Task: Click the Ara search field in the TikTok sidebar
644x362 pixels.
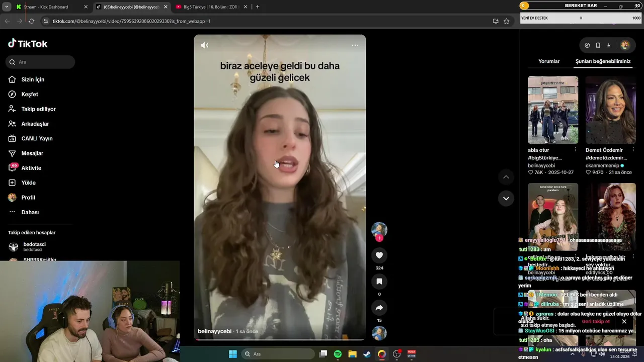Action: (x=41, y=62)
